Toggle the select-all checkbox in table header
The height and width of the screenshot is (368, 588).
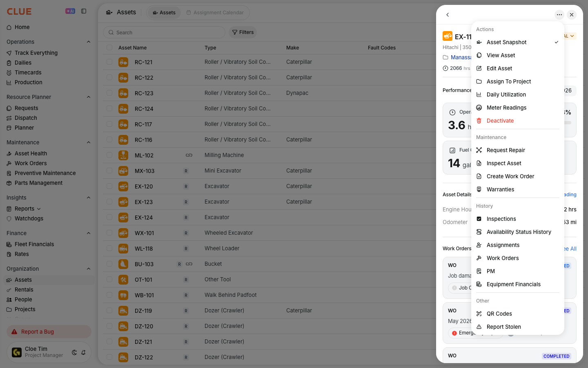pos(109,47)
